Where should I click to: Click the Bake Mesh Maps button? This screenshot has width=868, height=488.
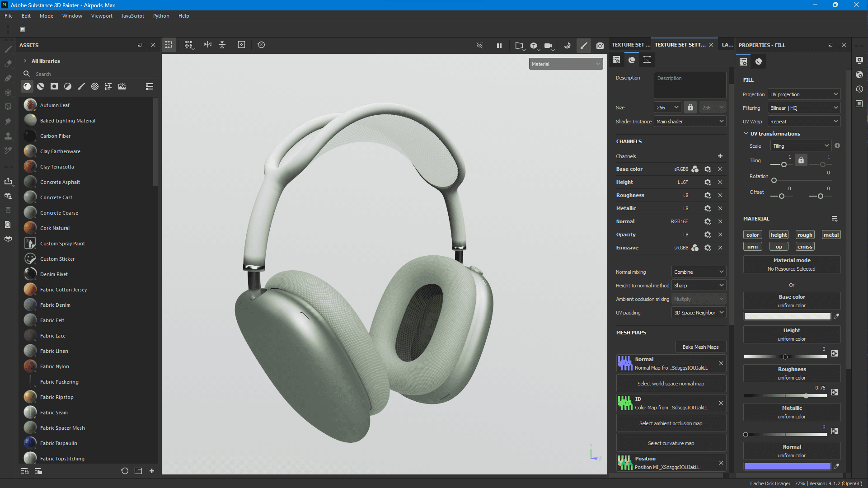click(700, 346)
